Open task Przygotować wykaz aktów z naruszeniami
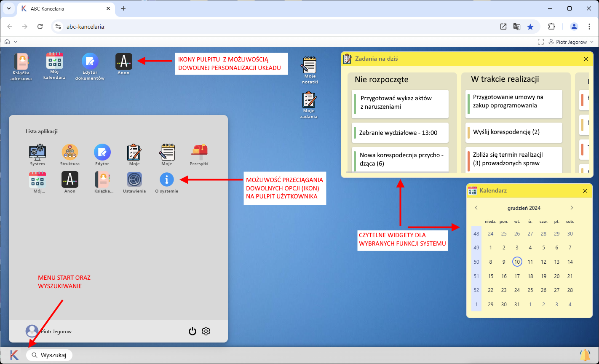 click(x=400, y=104)
